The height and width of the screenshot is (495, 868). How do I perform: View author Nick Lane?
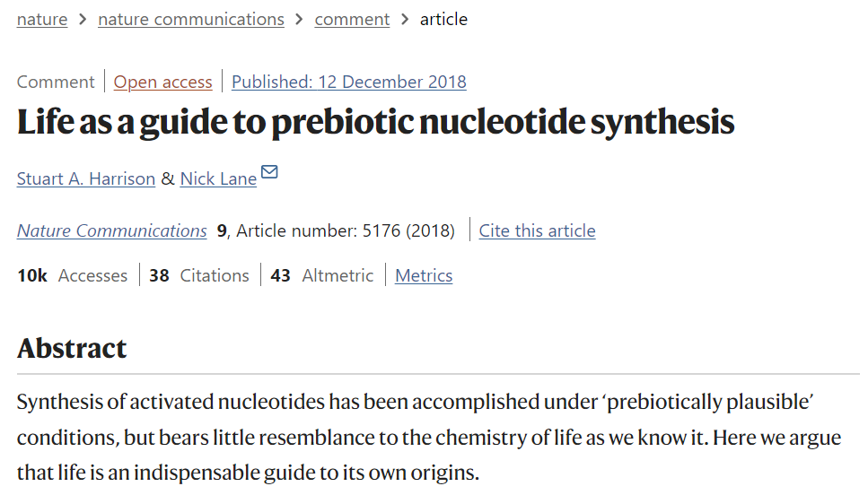(218, 178)
